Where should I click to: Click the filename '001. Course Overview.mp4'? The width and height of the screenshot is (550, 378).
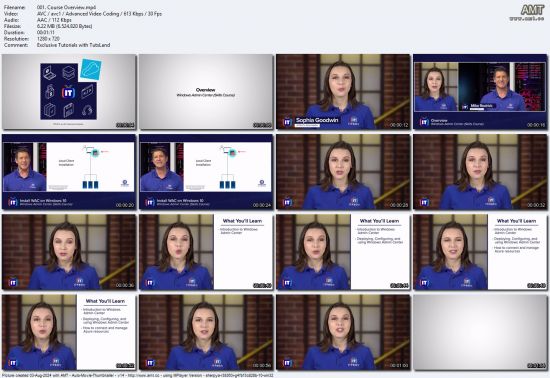(66, 7)
